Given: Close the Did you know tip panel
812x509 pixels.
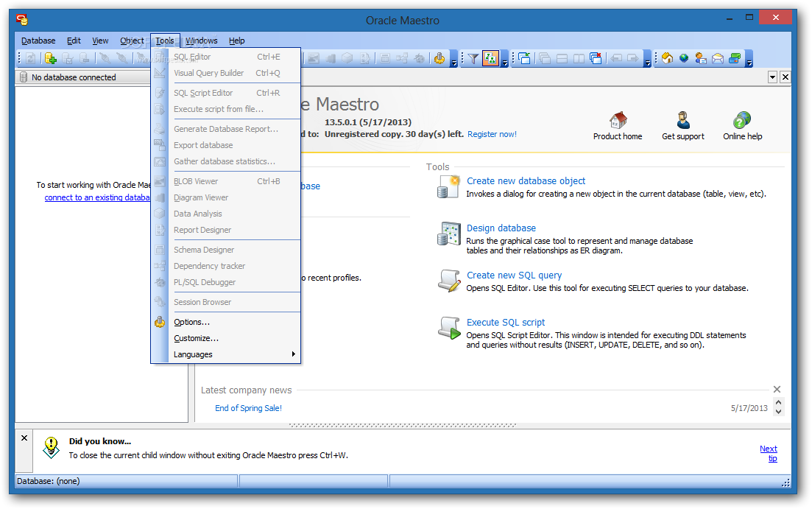Looking at the screenshot, I should click(24, 438).
